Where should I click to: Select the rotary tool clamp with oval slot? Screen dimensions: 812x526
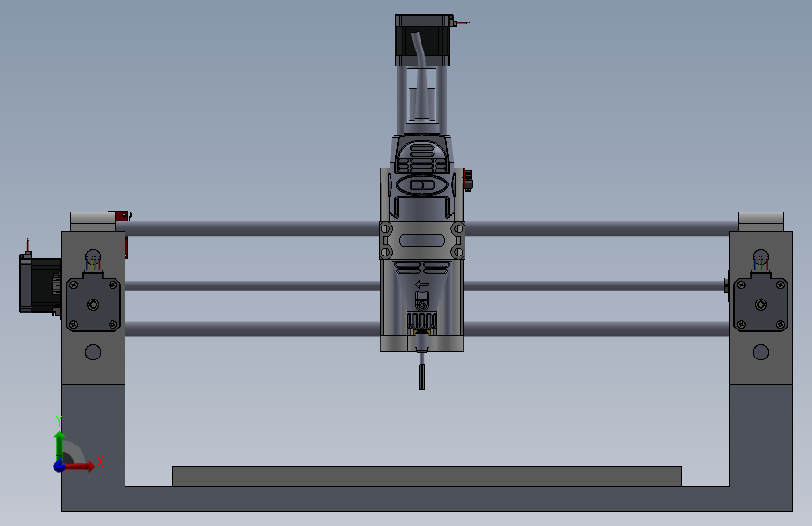click(422, 241)
